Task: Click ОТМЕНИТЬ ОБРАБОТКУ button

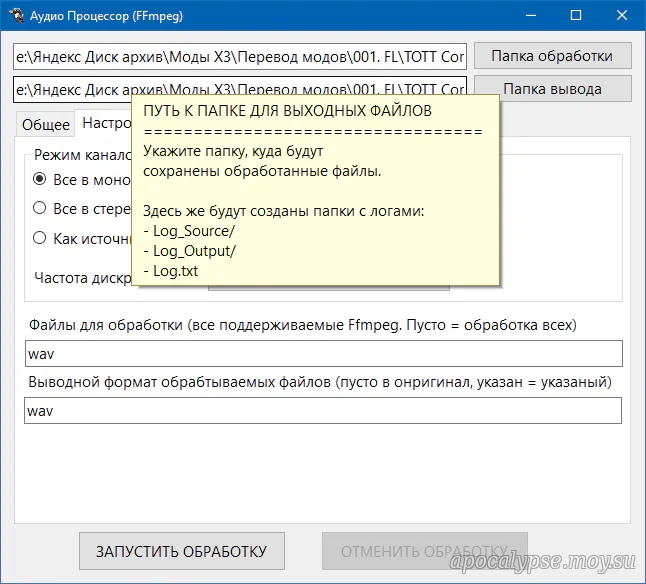Action: pyautogui.click(x=425, y=551)
